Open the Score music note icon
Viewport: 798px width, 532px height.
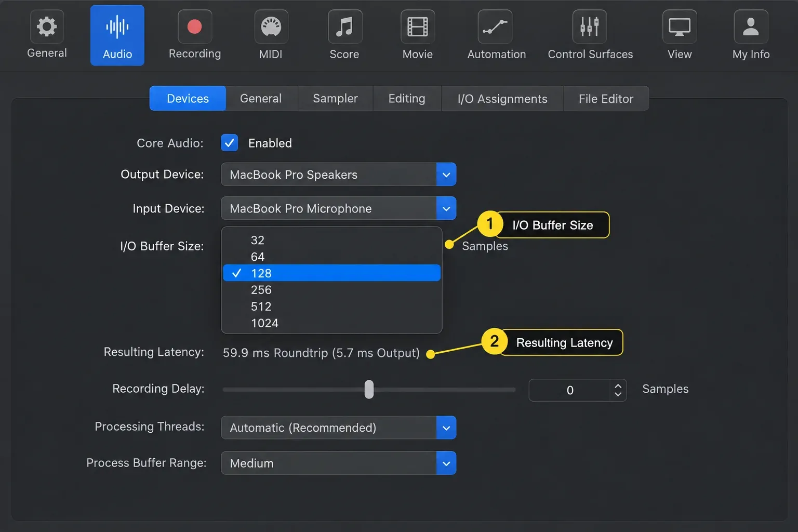pyautogui.click(x=344, y=26)
